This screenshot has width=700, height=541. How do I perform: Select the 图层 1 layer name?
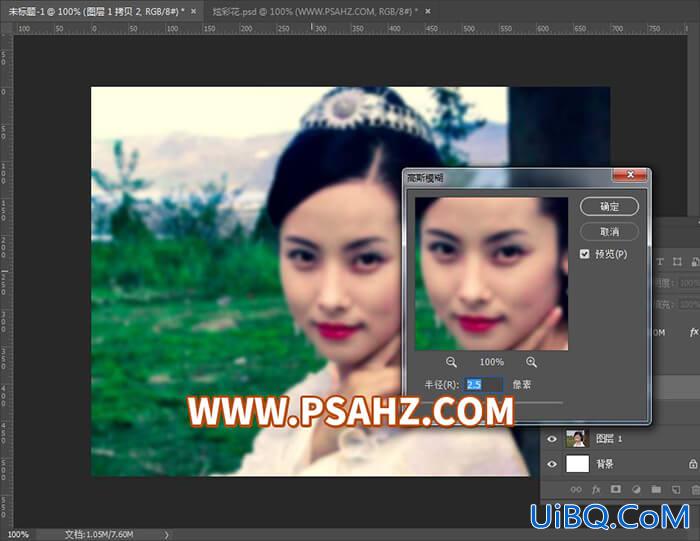tap(609, 439)
